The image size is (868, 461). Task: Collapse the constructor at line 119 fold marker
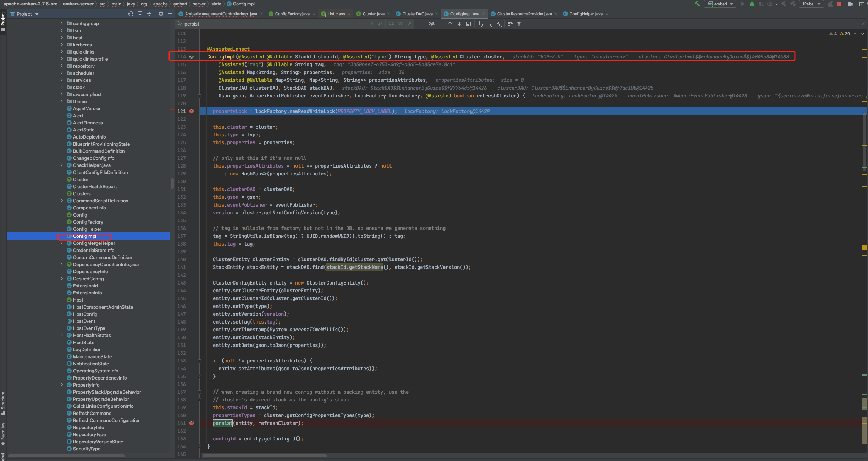pyautogui.click(x=199, y=96)
